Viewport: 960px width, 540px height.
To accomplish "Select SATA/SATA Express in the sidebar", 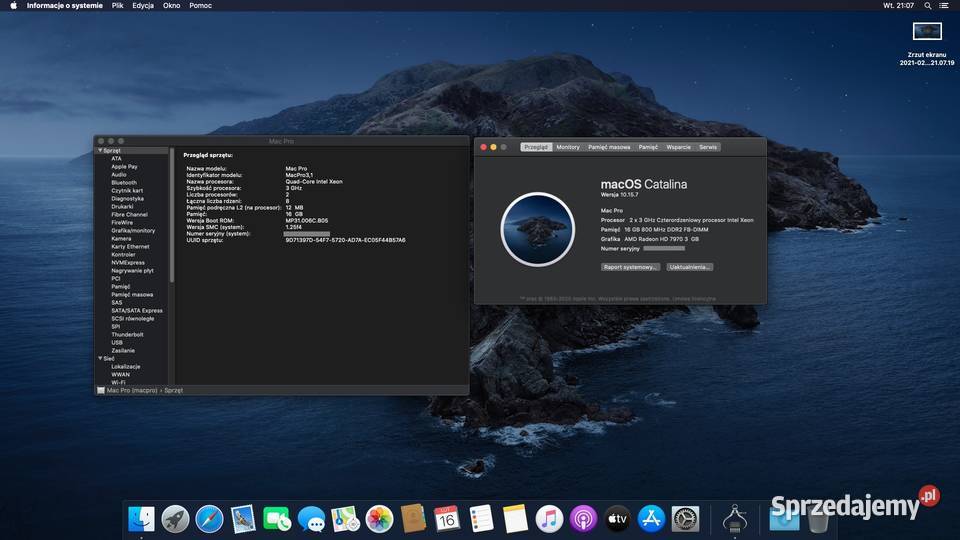I will (x=137, y=310).
